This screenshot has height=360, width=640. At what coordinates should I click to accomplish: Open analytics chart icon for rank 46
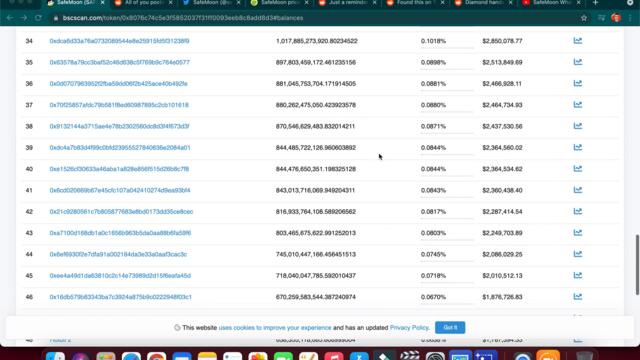point(578,296)
